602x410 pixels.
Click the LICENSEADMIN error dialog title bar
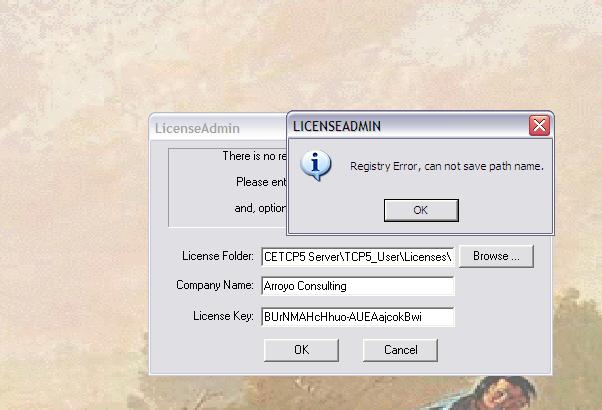tap(409, 126)
